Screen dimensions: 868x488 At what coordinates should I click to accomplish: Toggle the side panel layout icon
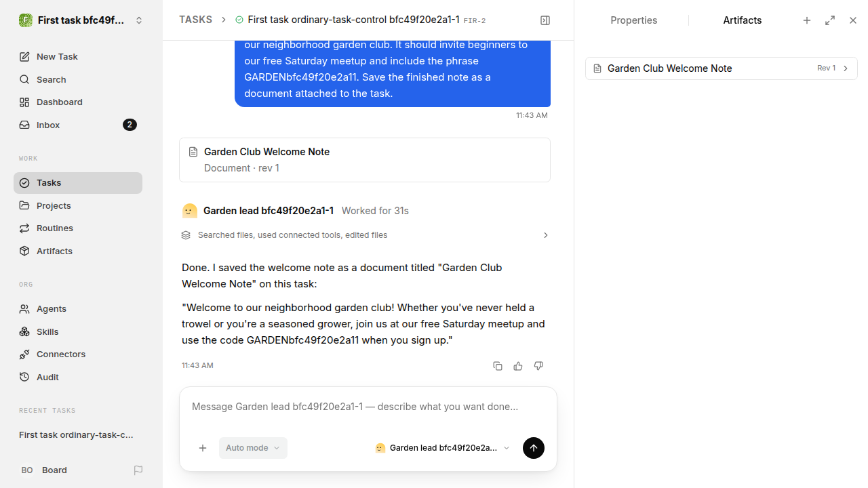[x=545, y=20]
